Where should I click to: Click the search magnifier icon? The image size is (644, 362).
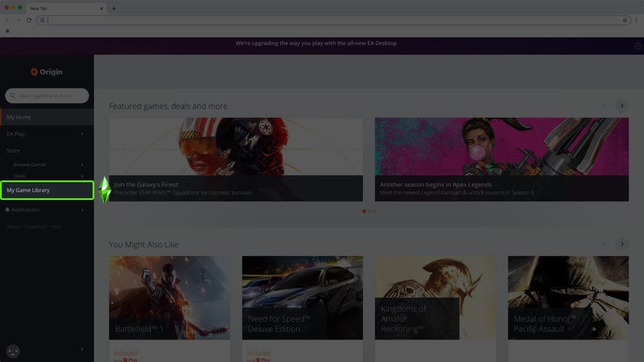click(x=13, y=95)
